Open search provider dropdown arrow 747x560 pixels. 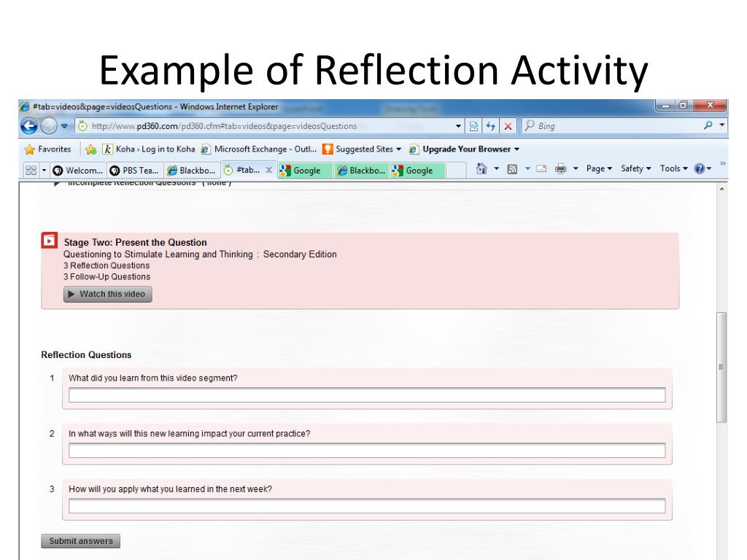click(722, 125)
